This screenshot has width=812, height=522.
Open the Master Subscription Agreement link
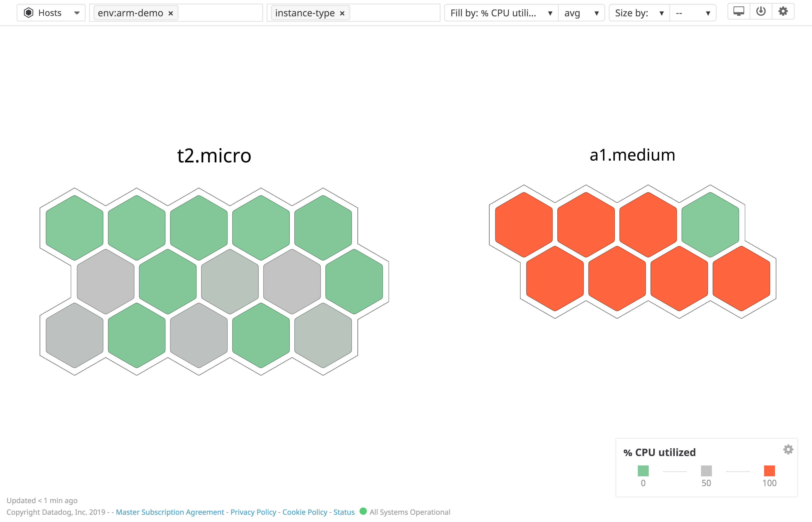170,512
